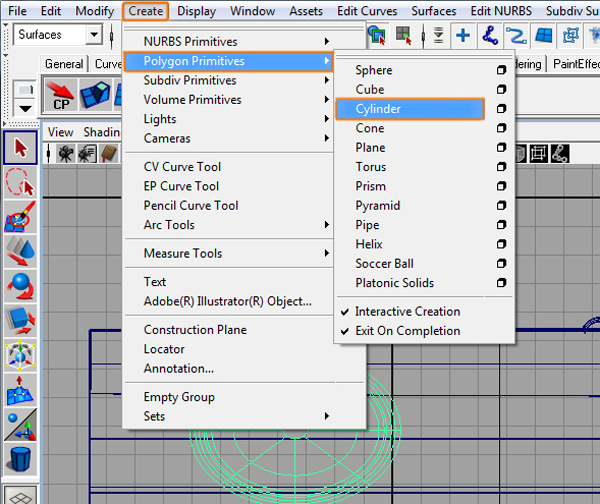Click the Text creation entry
The width and height of the screenshot is (600, 504).
tap(155, 282)
